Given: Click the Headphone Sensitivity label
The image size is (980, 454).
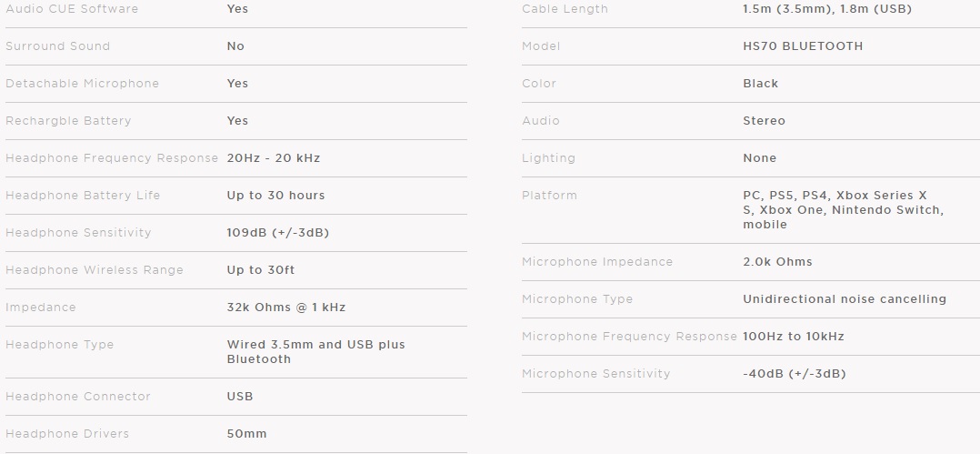Looking at the screenshot, I should point(78,233).
